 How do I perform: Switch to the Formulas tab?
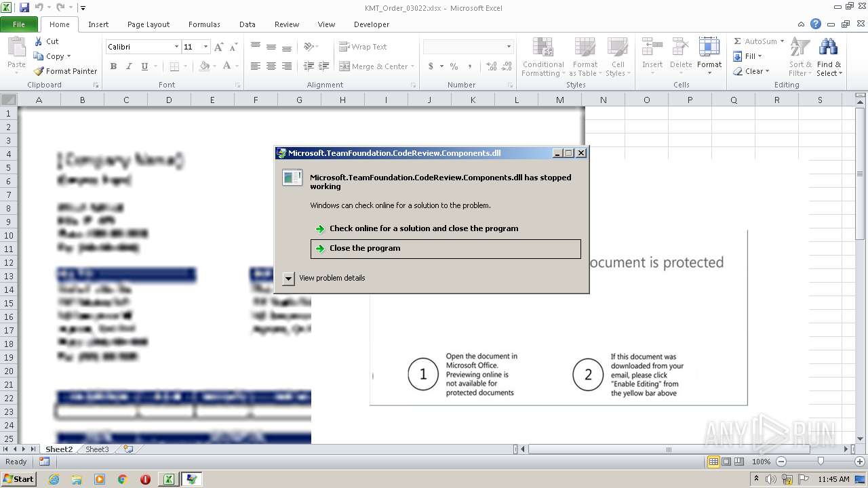click(204, 24)
